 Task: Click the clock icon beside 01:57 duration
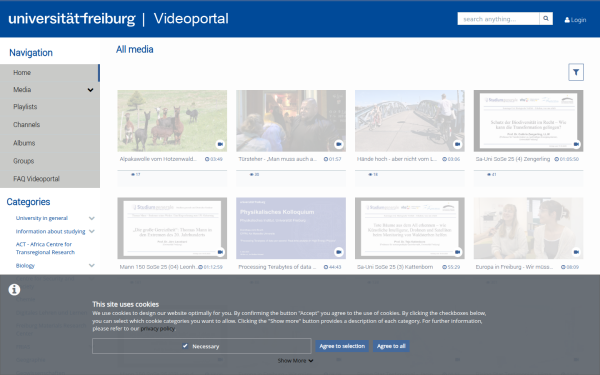(326, 159)
